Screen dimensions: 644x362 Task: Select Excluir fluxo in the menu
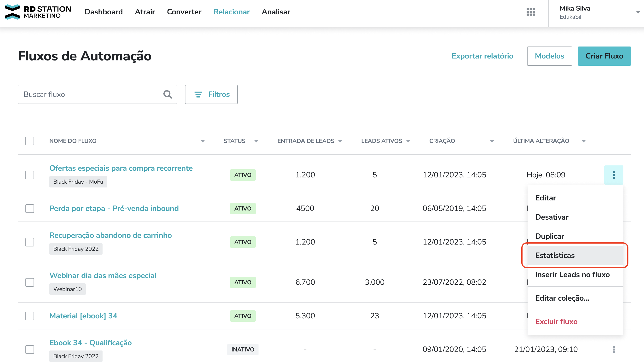[556, 321]
